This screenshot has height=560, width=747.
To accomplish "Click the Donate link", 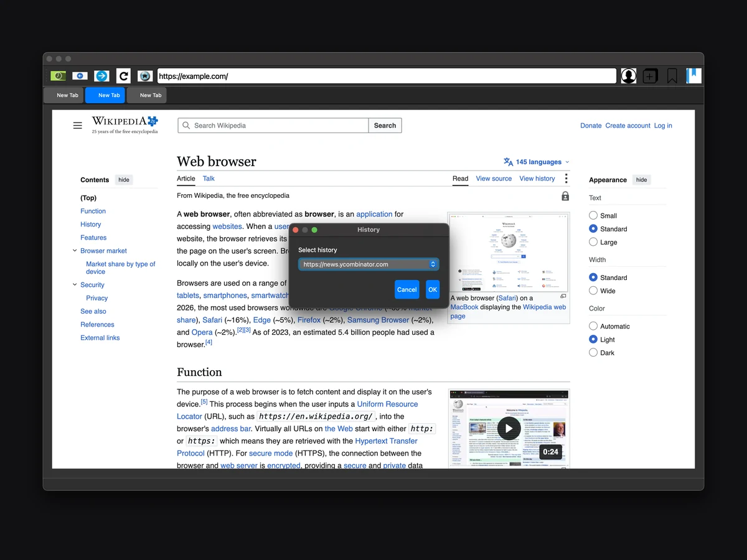I will (x=591, y=126).
